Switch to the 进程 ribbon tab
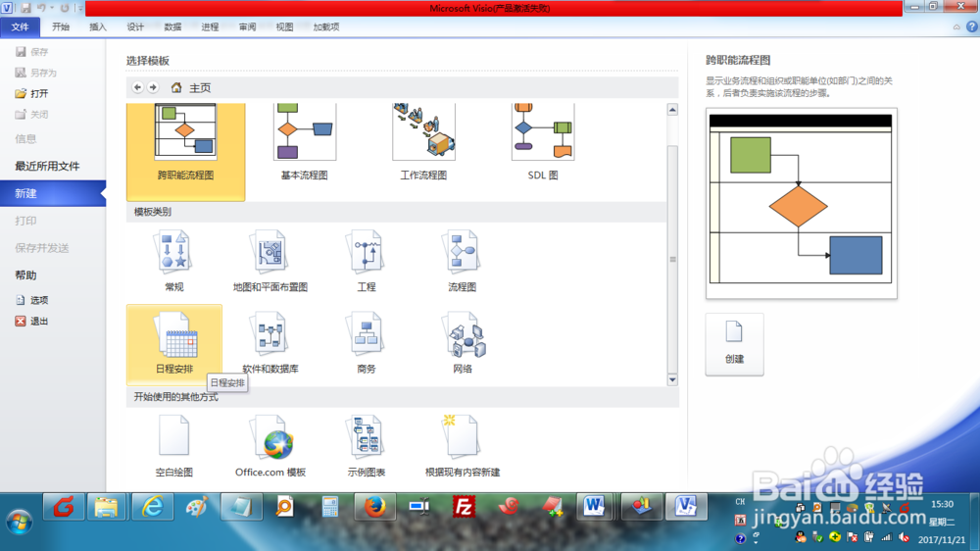 (x=210, y=26)
